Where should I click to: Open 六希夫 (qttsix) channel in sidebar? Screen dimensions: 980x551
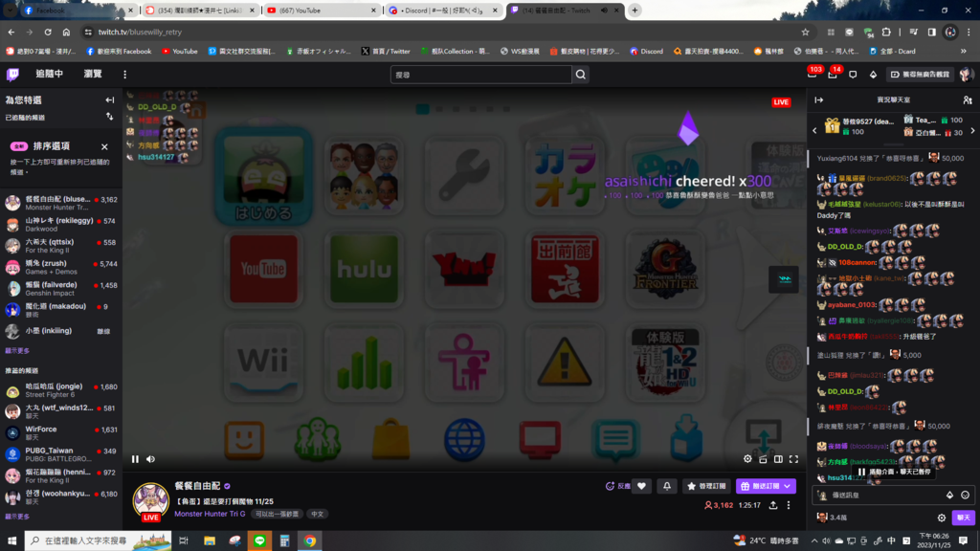[61, 246]
